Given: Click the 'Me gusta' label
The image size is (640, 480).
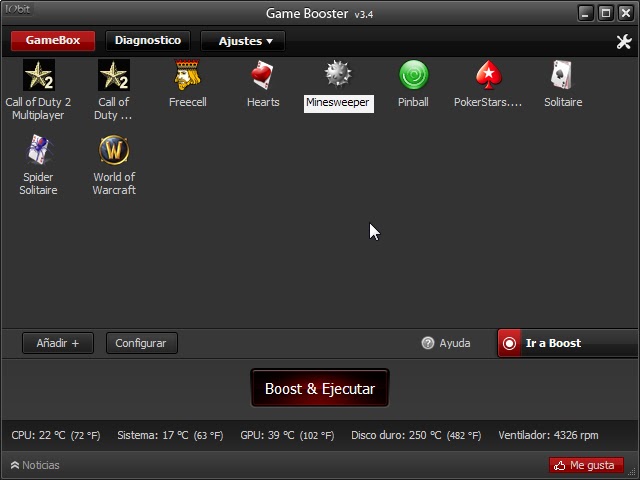Looking at the screenshot, I should coord(592,465).
